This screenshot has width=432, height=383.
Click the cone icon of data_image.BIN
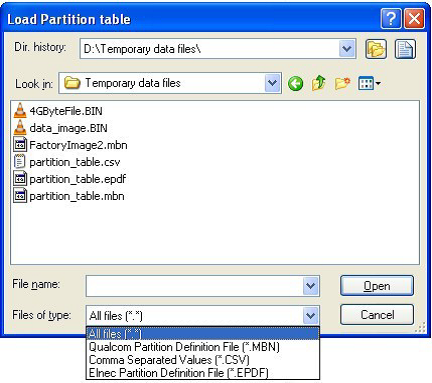click(20, 128)
